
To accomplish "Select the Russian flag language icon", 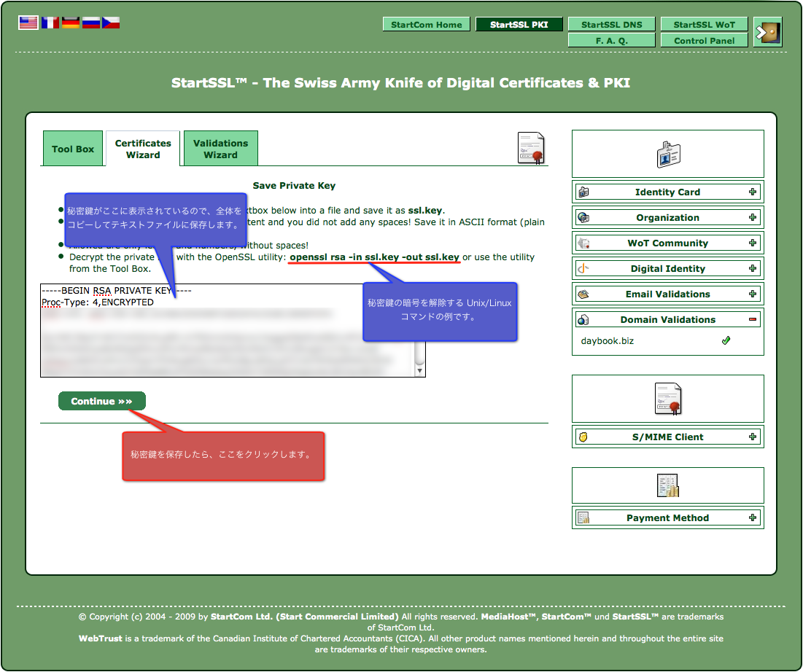I will [x=90, y=23].
